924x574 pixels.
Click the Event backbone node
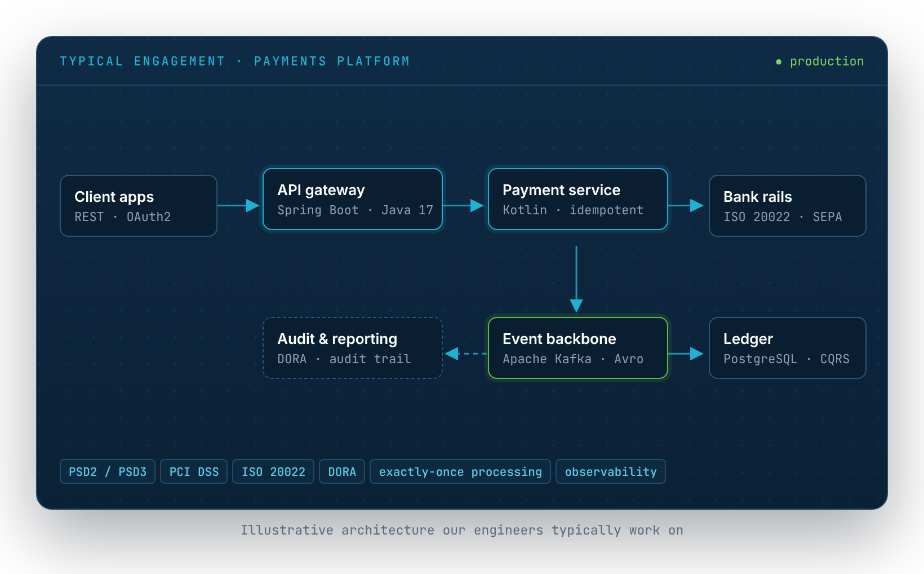[x=578, y=348]
